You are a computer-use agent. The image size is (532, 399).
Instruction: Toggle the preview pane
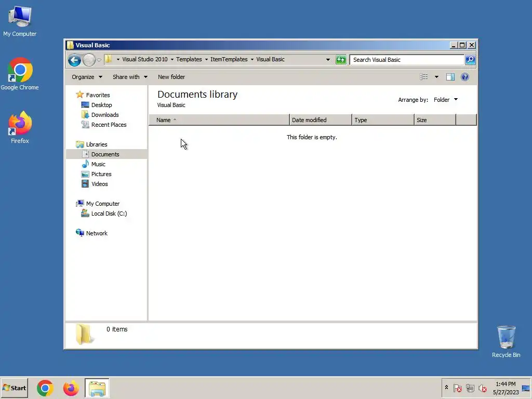pyautogui.click(x=450, y=77)
